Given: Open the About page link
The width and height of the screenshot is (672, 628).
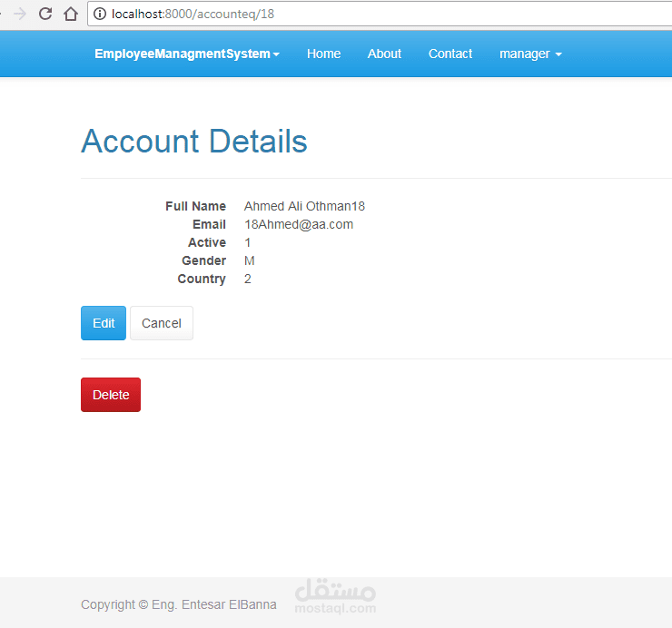Looking at the screenshot, I should 384,54.
